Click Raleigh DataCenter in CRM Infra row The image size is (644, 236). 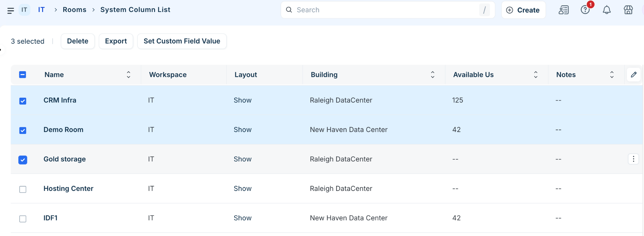point(341,100)
